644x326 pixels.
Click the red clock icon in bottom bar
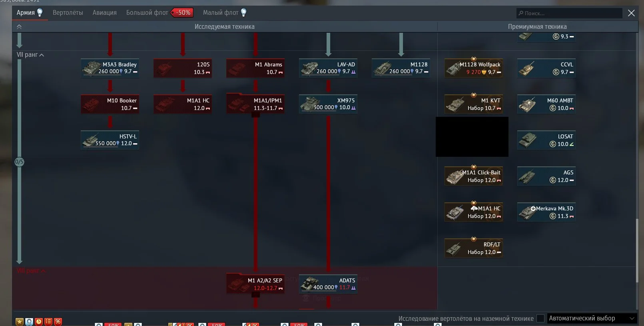(x=39, y=322)
